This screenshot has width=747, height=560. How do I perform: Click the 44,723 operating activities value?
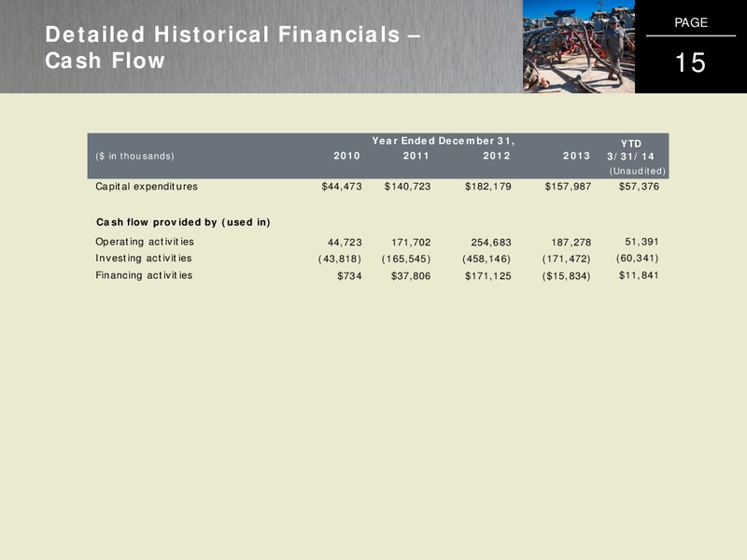click(x=345, y=243)
